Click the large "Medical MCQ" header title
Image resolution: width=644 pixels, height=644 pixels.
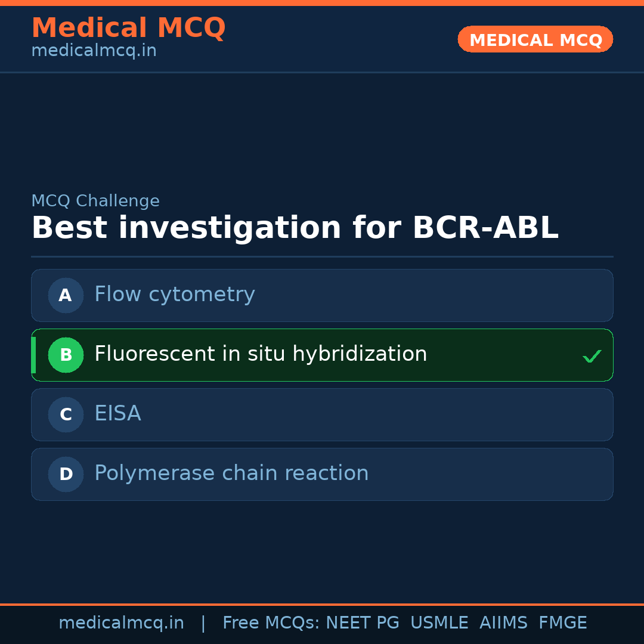coord(128,28)
